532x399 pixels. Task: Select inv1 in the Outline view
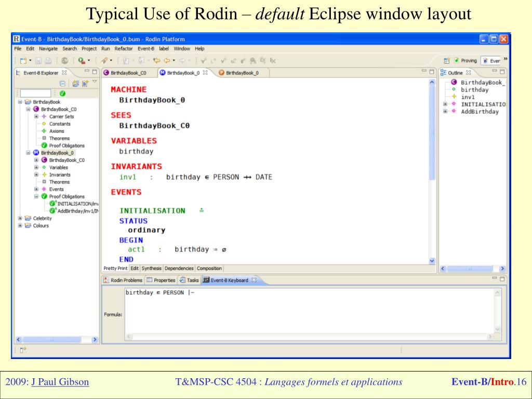click(468, 97)
